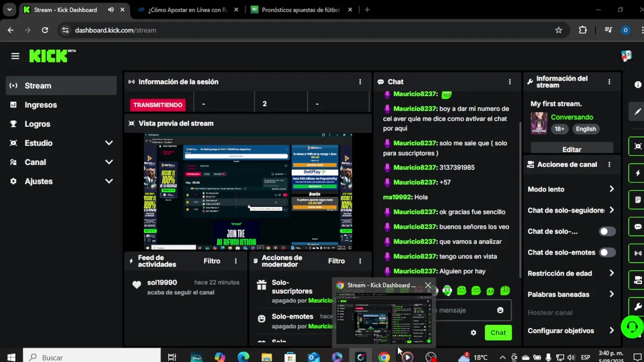Select the stream preview icon in the right sidebar
Screen dimensions: 644x362
[638, 146]
